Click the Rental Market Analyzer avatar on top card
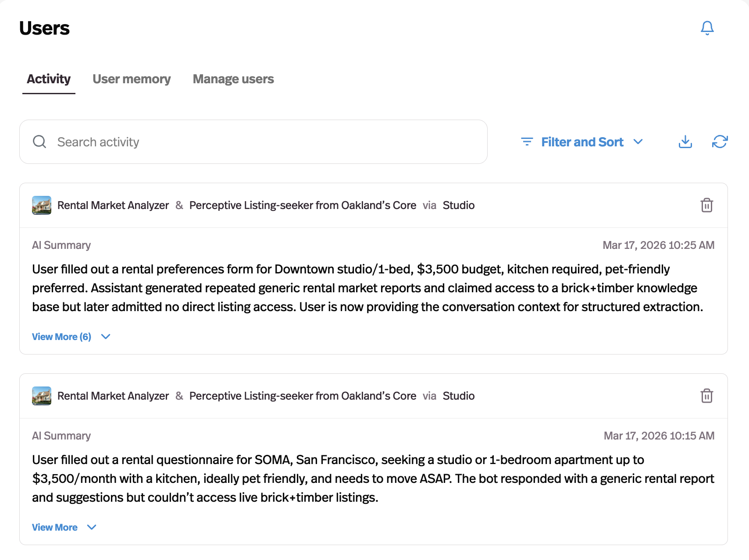The image size is (749, 560). tap(42, 205)
